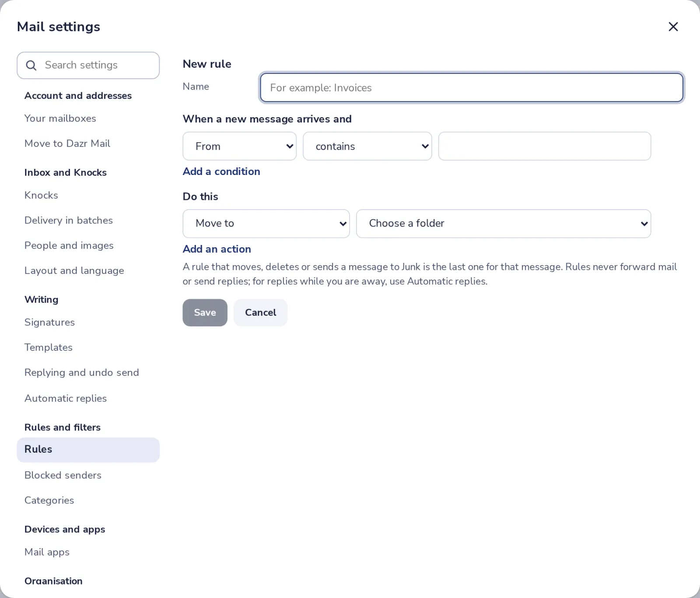Click the Account and addresses heading

coord(78,96)
